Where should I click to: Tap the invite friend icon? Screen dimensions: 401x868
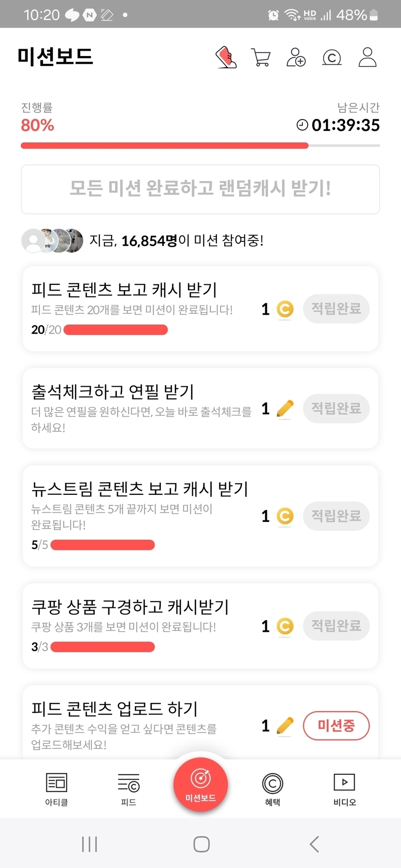click(x=296, y=57)
